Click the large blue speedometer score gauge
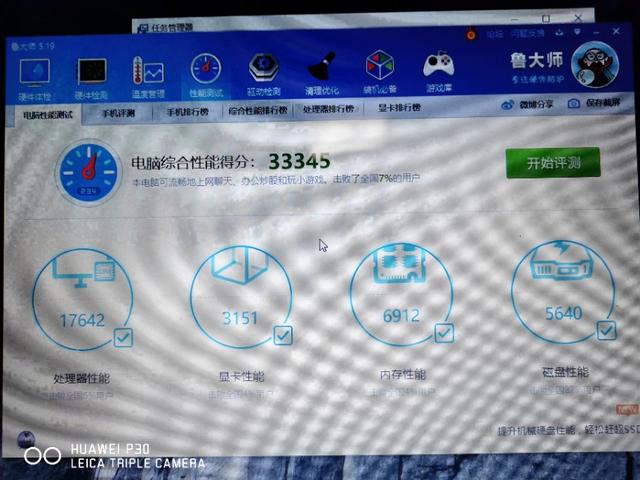640x480 pixels. [x=89, y=172]
